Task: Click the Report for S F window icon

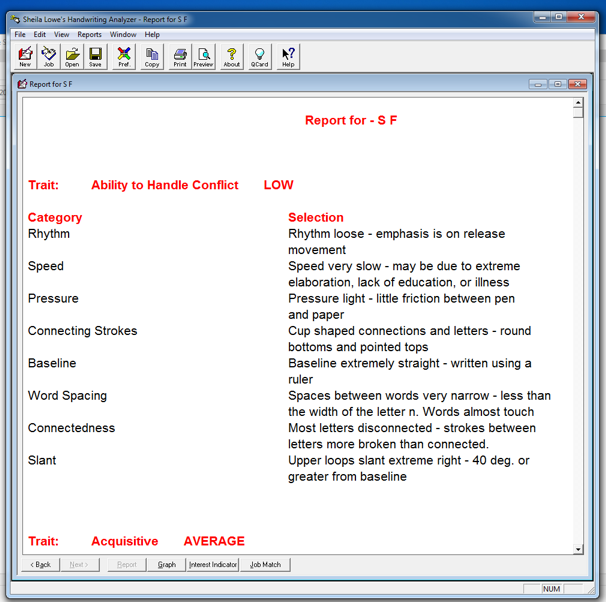Action: [22, 84]
